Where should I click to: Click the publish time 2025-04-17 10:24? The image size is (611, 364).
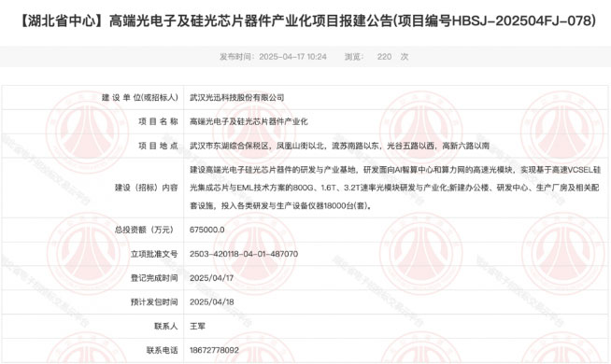(292, 57)
